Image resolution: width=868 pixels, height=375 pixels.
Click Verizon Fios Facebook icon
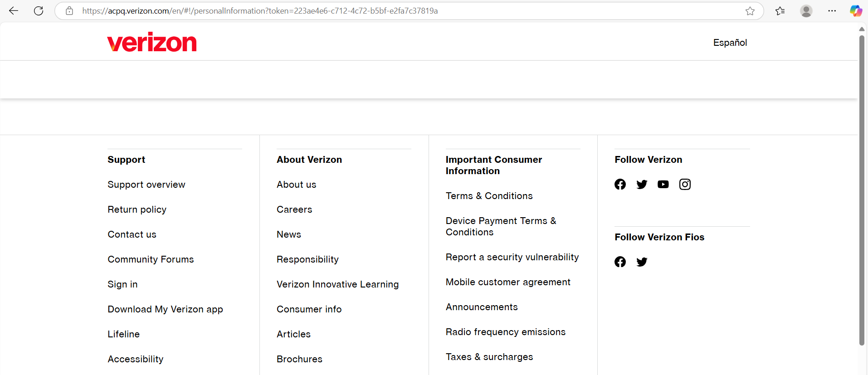(x=620, y=262)
